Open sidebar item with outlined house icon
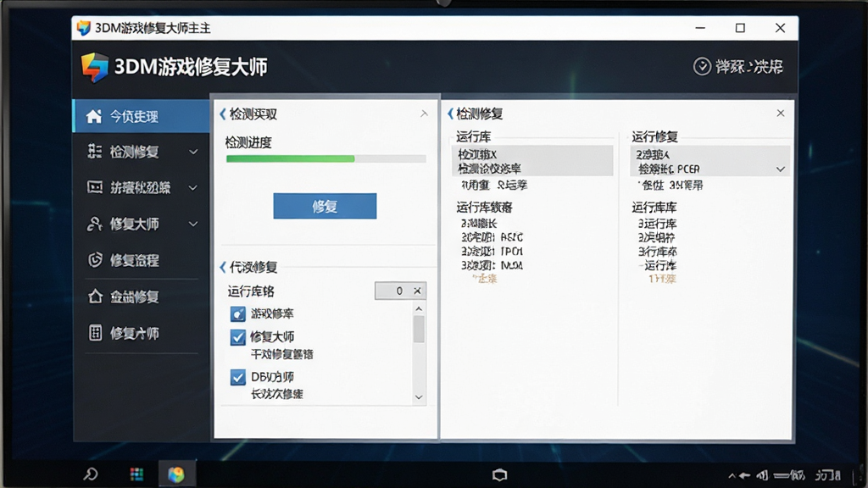This screenshot has height=488, width=868. click(142, 297)
